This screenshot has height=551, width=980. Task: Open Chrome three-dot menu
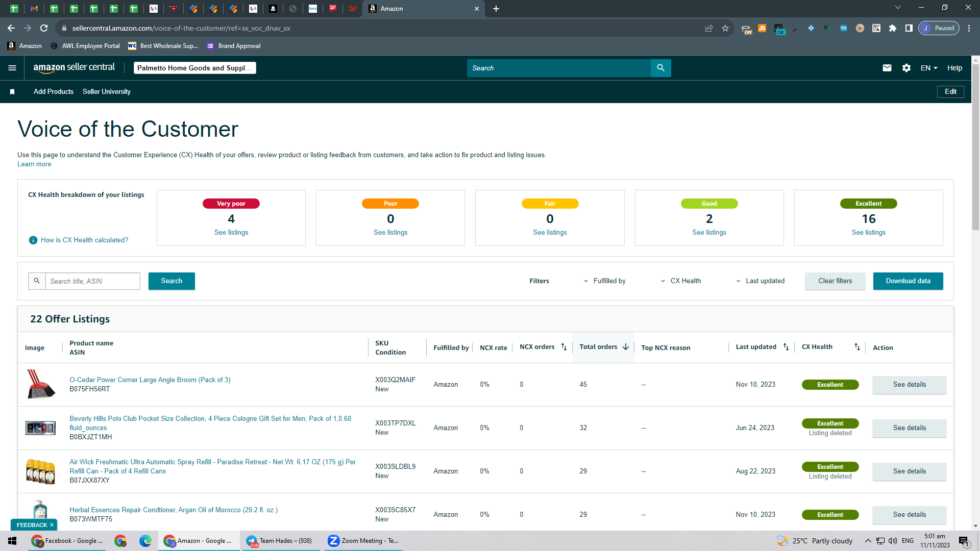click(x=969, y=28)
